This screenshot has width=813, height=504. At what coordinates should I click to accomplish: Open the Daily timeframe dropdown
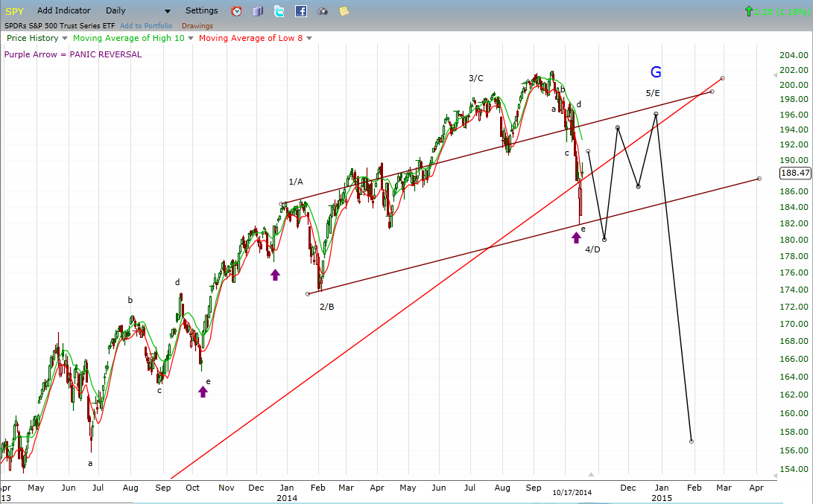pos(137,11)
